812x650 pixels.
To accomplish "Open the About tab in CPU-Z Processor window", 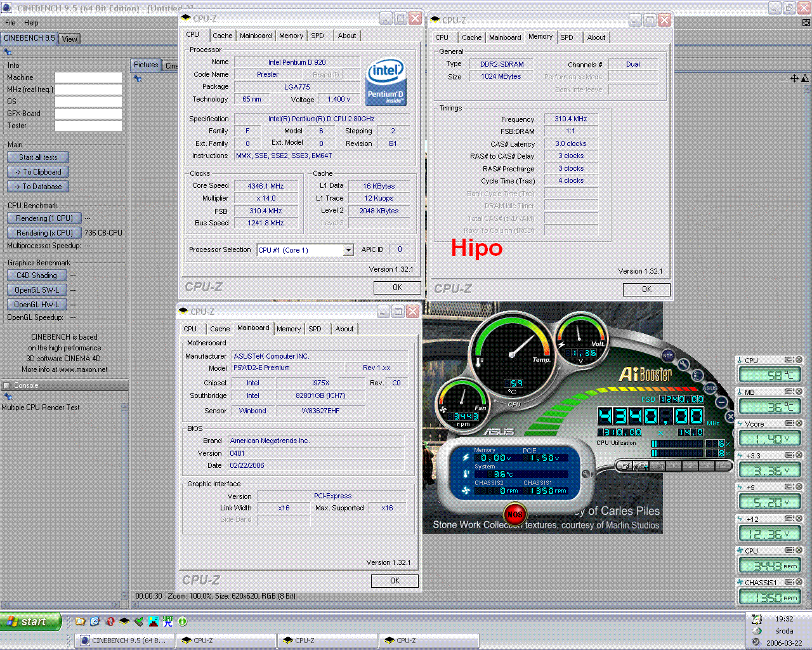I will tap(347, 36).
